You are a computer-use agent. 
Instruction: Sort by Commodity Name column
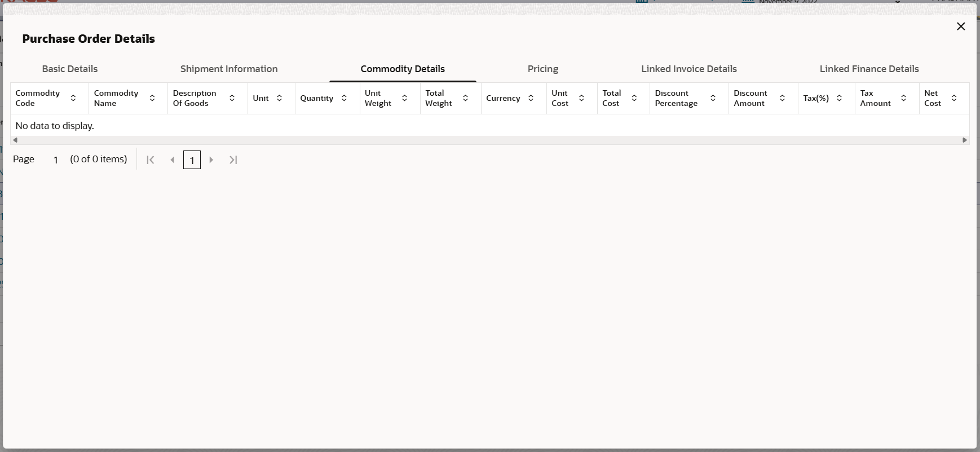pos(152,98)
